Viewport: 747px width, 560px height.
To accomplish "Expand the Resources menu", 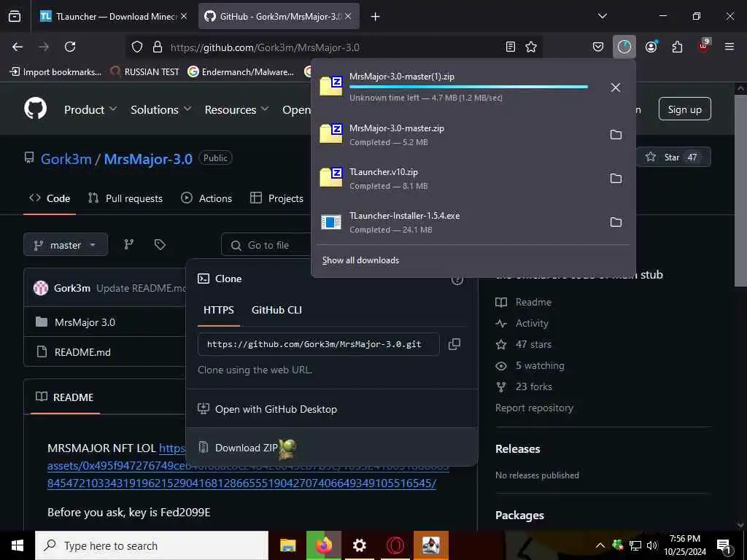I will pyautogui.click(x=237, y=109).
